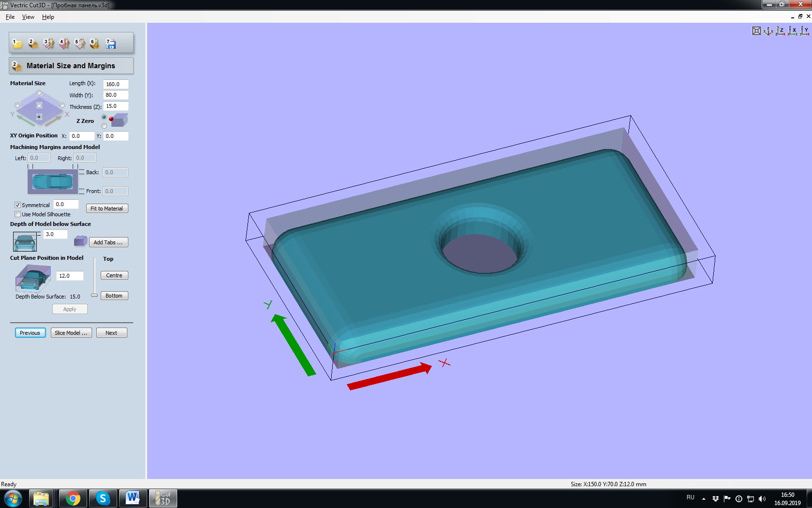Show hidden system tray icons
Image resolution: width=812 pixels, height=508 pixels.
(704, 499)
